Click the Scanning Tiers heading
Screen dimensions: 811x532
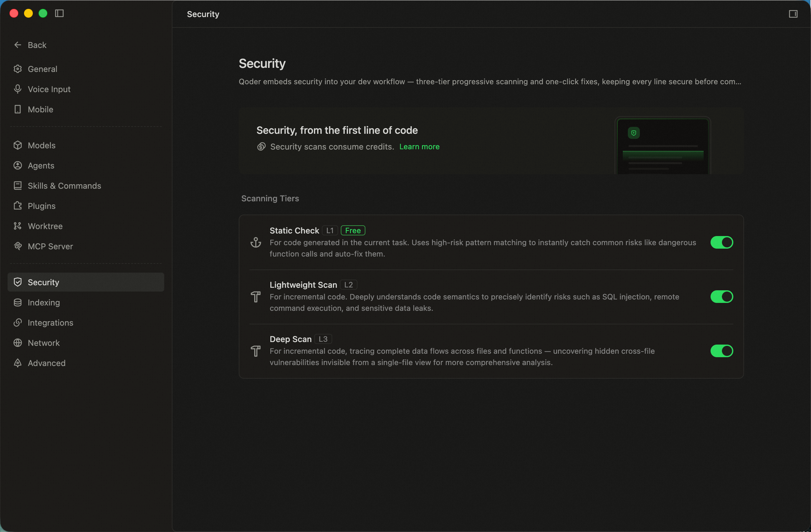(x=270, y=198)
